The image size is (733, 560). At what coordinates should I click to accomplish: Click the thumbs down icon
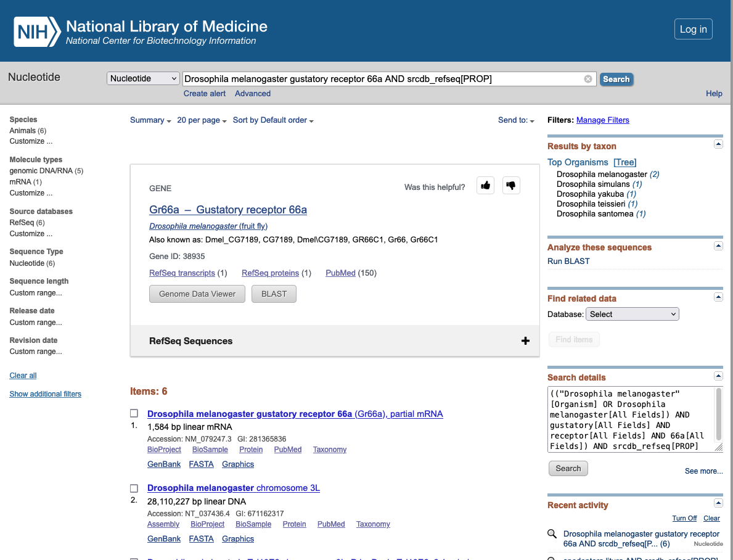pyautogui.click(x=511, y=186)
